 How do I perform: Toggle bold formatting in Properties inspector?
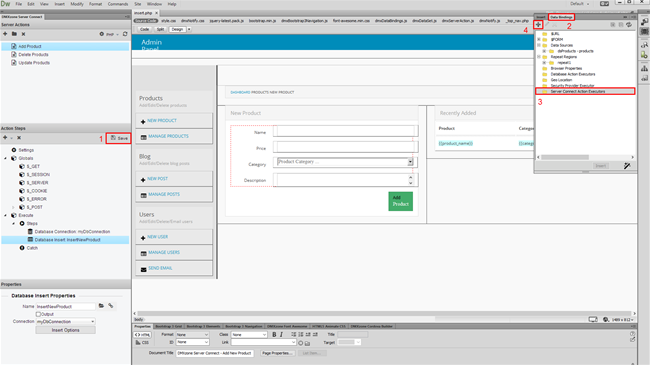[x=274, y=334]
